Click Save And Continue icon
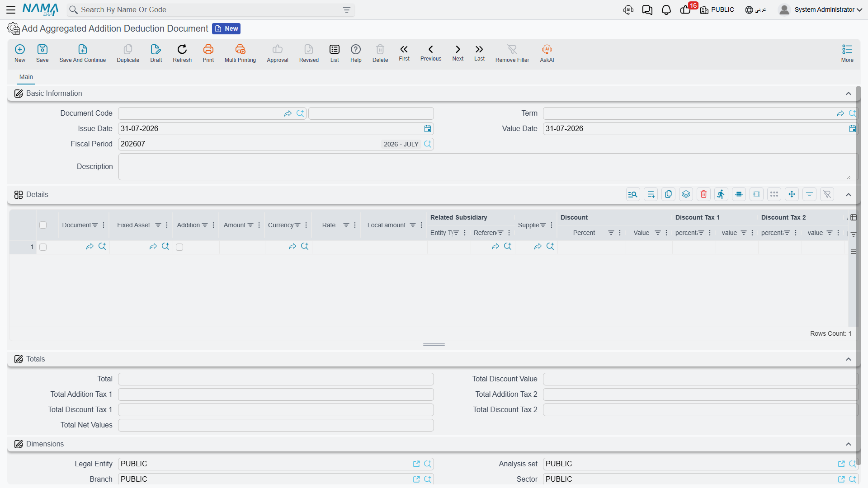The width and height of the screenshot is (868, 488). click(83, 53)
